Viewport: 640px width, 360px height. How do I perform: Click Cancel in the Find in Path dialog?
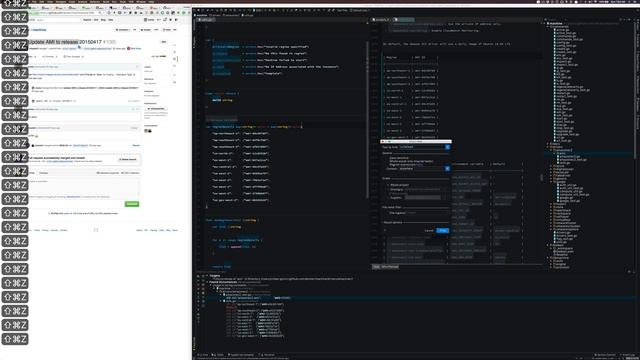pyautogui.click(x=429, y=231)
